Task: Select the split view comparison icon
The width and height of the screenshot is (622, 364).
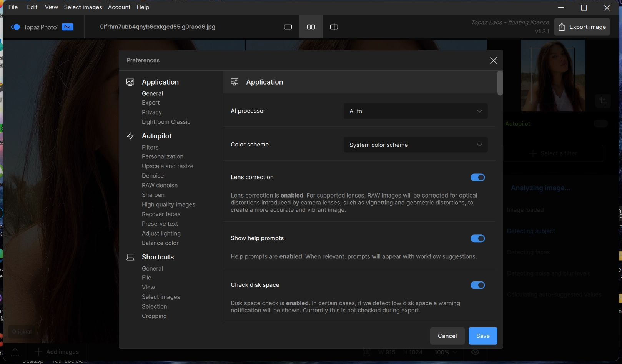Action: 334,27
